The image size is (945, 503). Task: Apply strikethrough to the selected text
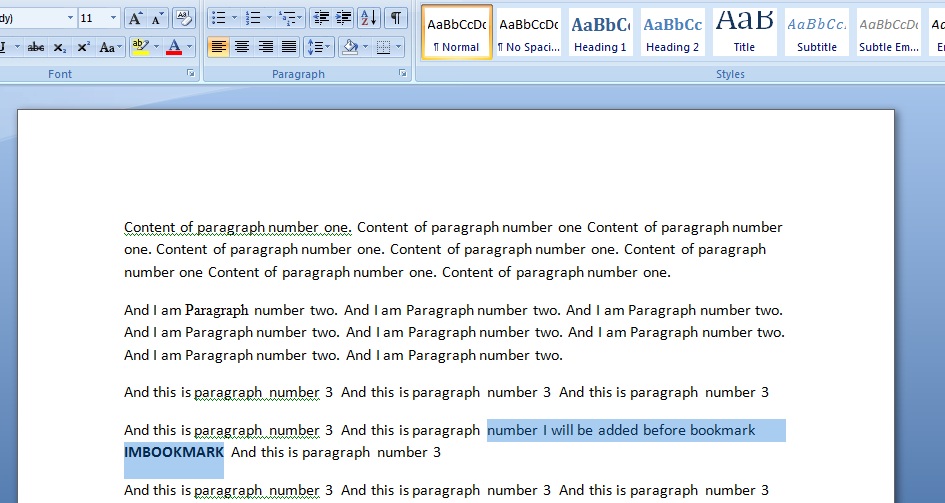coord(36,47)
